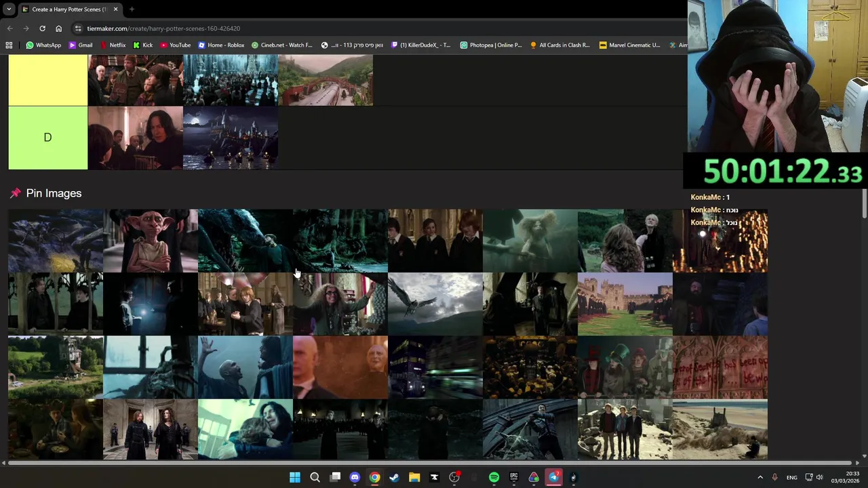Select the Hogwarts castle green lawn image
Screen dimensions: 868x488
pyautogui.click(x=625, y=304)
